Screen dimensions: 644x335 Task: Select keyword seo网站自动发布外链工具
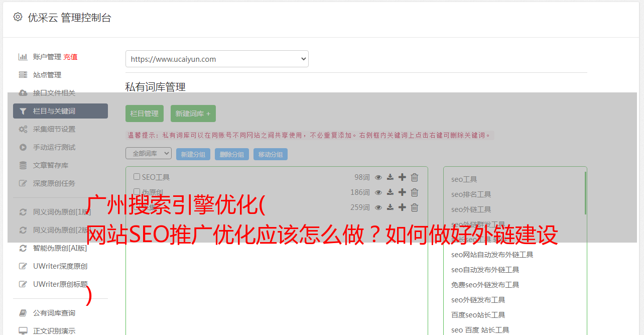coord(492,255)
